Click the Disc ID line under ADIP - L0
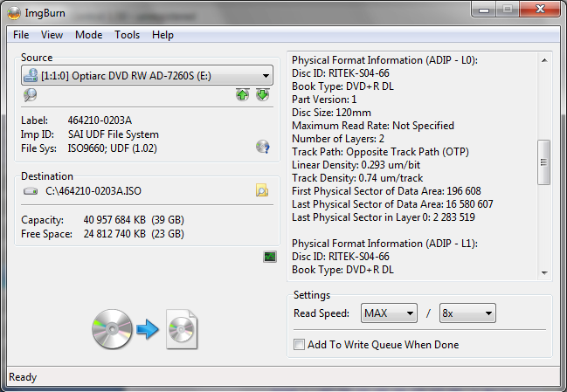 [x=341, y=73]
